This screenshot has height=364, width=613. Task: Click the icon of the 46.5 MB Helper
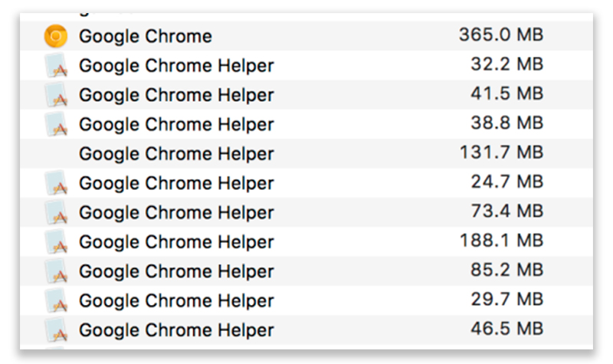point(56,330)
